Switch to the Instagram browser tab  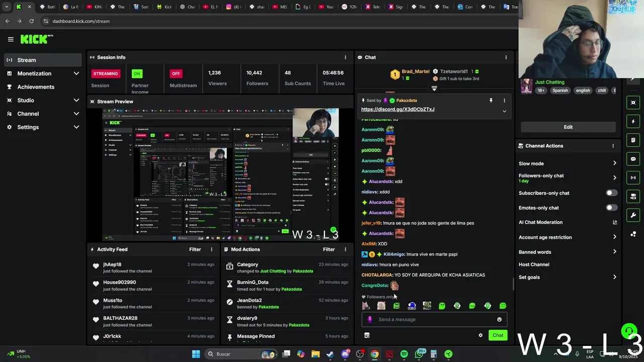[234, 7]
